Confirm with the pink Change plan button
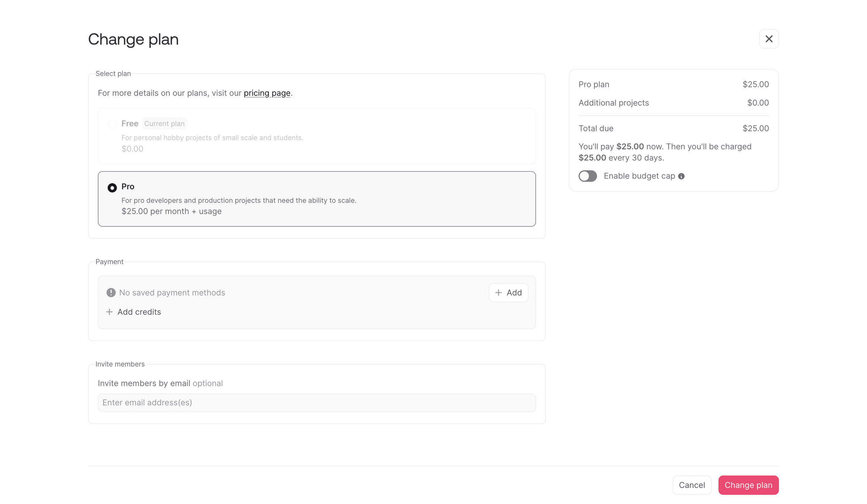867x504 pixels. (748, 485)
